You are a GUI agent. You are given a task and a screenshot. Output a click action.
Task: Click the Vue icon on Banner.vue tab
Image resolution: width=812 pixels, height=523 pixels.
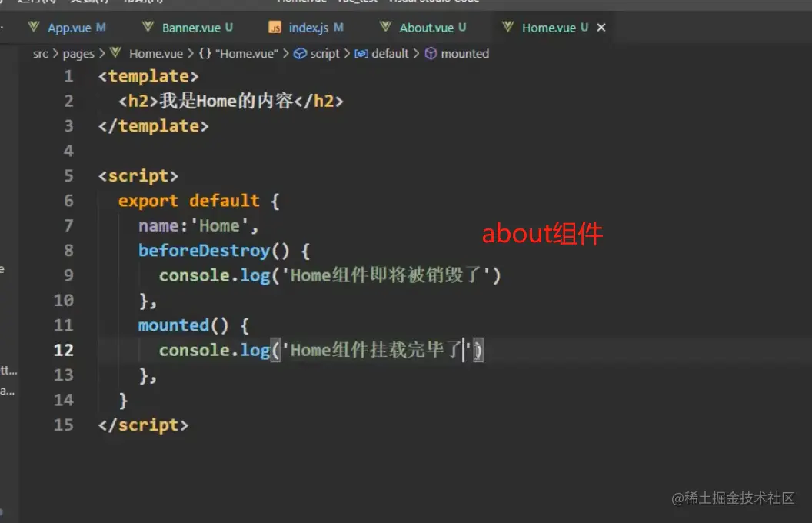[148, 27]
